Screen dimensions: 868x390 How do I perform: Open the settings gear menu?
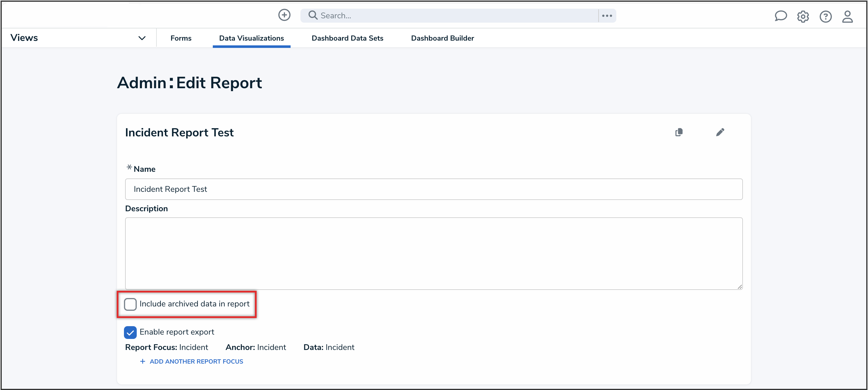point(803,16)
